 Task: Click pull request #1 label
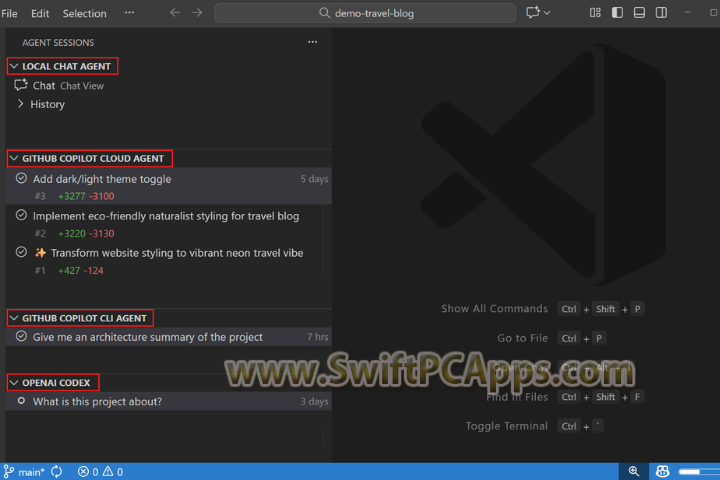[x=40, y=271]
